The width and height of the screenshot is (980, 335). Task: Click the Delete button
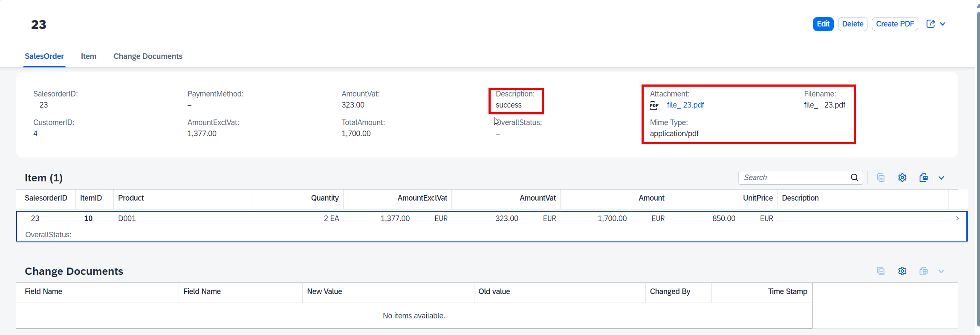(853, 24)
